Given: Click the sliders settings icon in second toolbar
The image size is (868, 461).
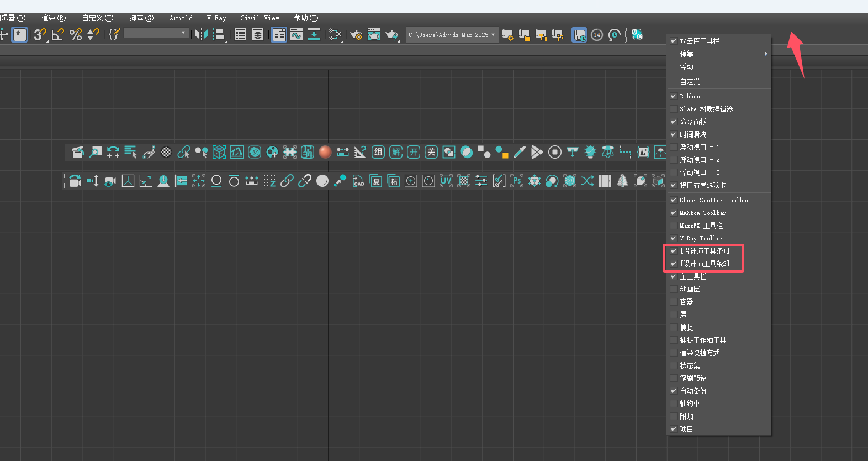Looking at the screenshot, I should click(481, 181).
